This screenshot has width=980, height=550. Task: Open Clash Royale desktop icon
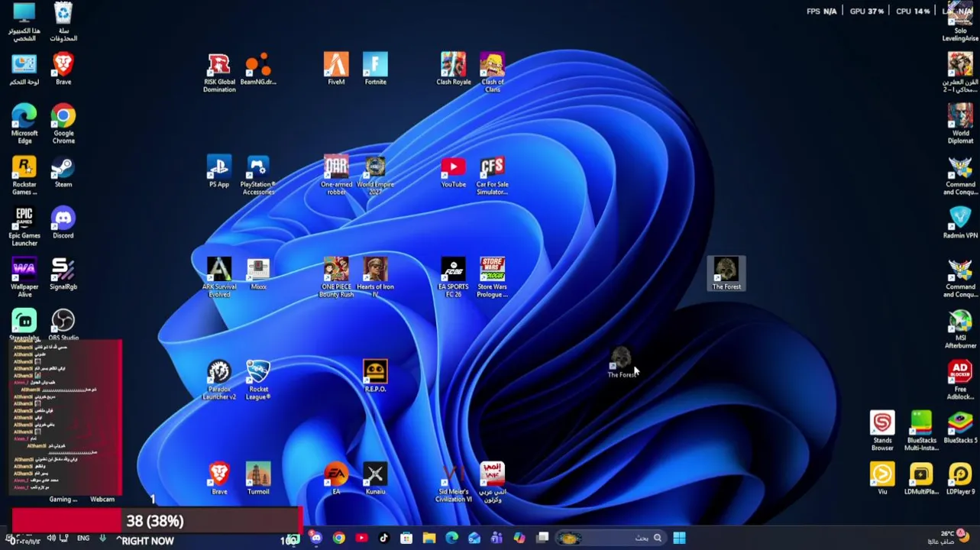pos(453,70)
